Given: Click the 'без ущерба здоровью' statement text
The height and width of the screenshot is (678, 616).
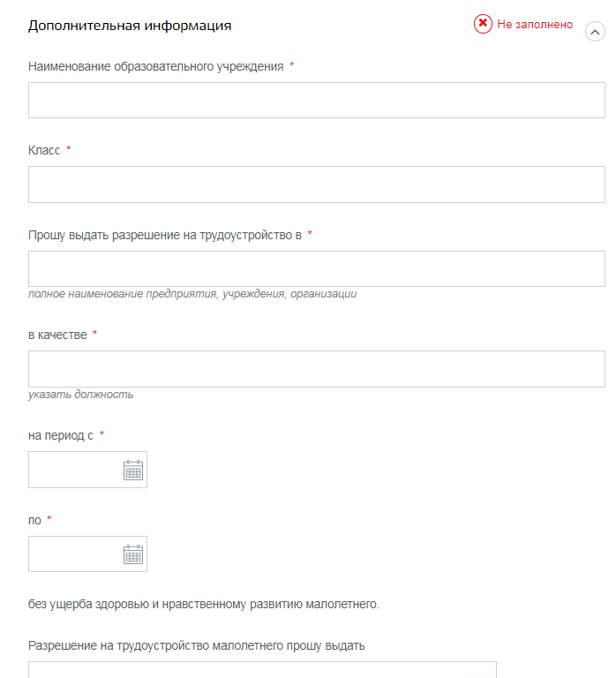Looking at the screenshot, I should pos(203,605).
